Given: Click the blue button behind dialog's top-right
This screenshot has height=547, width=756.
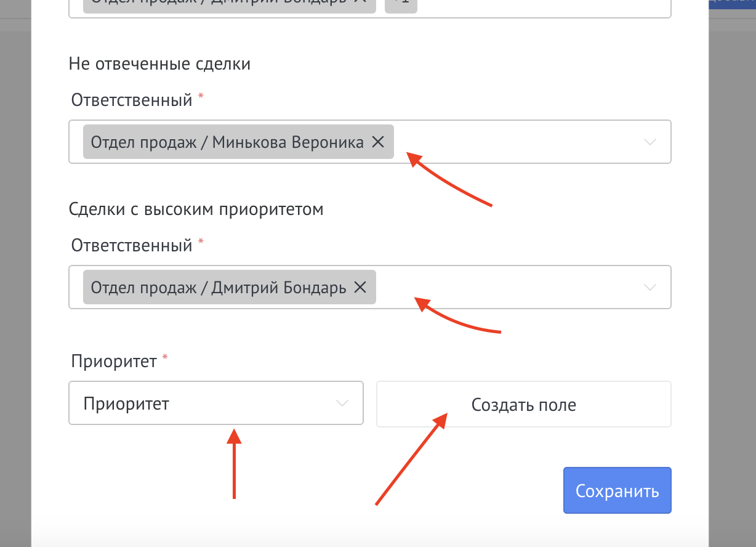Looking at the screenshot, I should (733, 4).
